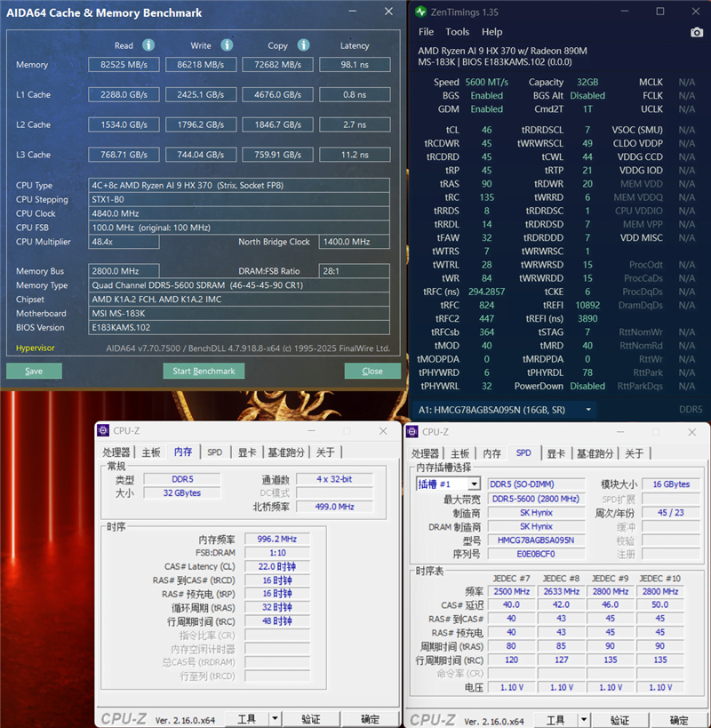
Task: Close the AIDA64 benchmark window with X
Action: coord(388,12)
